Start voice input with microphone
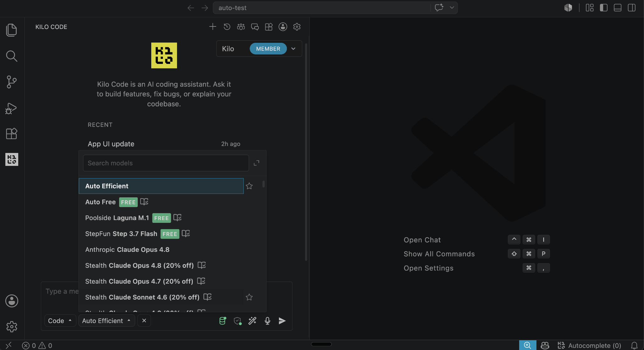Screen dimensions: 644x350 click(268, 321)
